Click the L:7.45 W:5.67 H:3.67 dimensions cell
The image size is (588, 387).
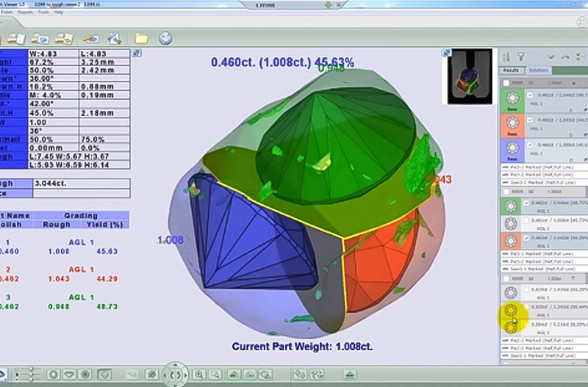tap(79, 156)
